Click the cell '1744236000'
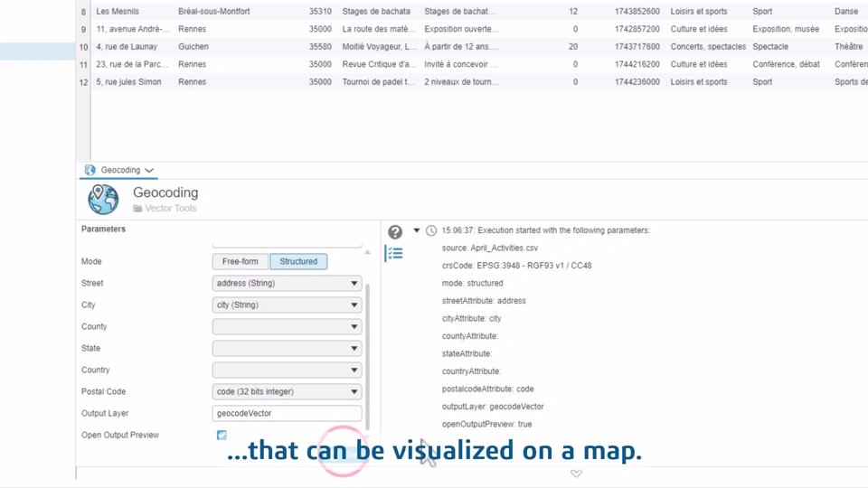 pyautogui.click(x=637, y=82)
